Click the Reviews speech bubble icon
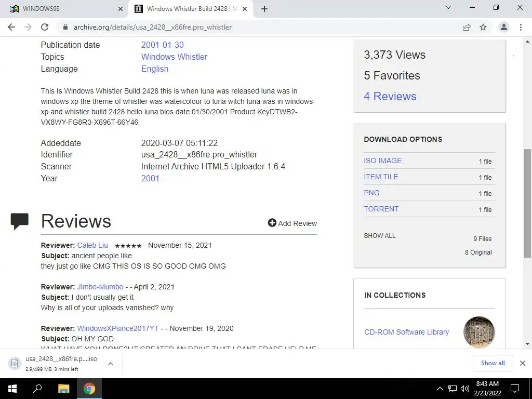Viewport: 532px width, 399px height. [19, 221]
